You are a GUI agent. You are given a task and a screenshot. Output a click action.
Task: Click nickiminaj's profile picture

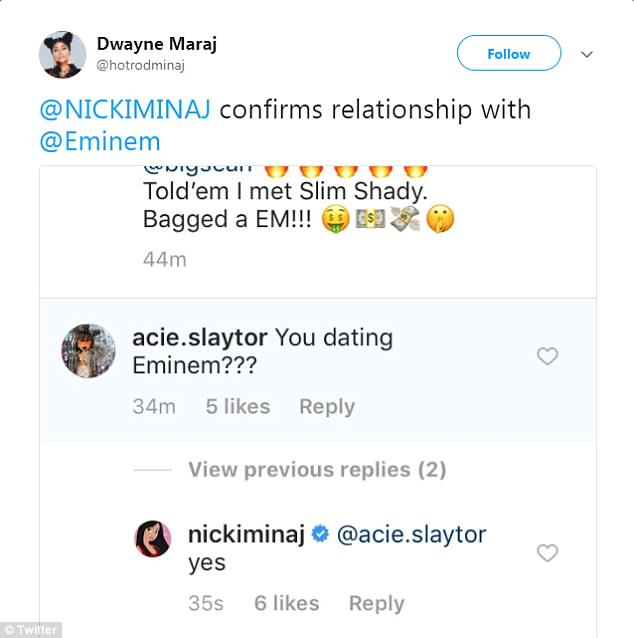[x=155, y=541]
